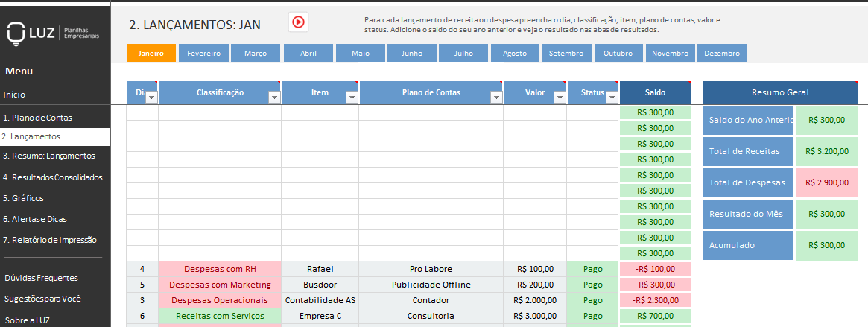Open 1. Plano de Contas in sidebar
The height and width of the screenshot is (327, 868).
37,118
